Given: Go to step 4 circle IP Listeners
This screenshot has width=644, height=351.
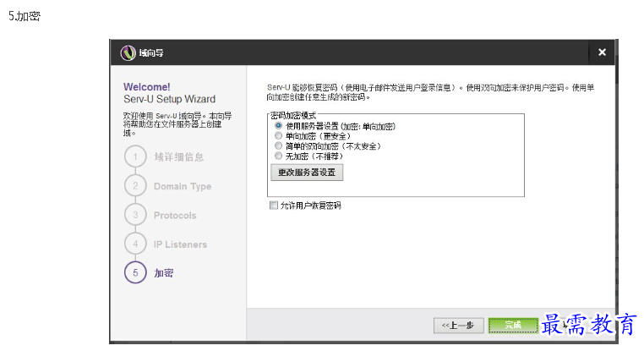Looking at the screenshot, I should click(x=135, y=244).
